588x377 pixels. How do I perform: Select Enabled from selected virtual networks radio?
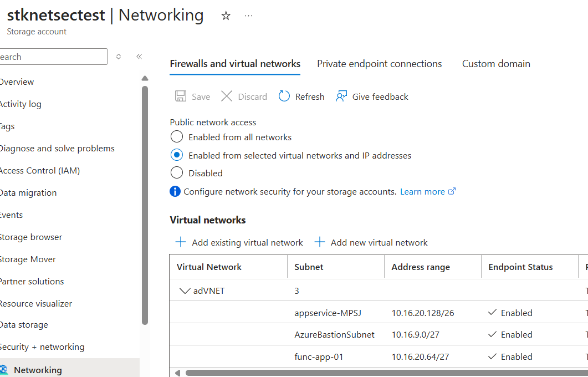[177, 155]
